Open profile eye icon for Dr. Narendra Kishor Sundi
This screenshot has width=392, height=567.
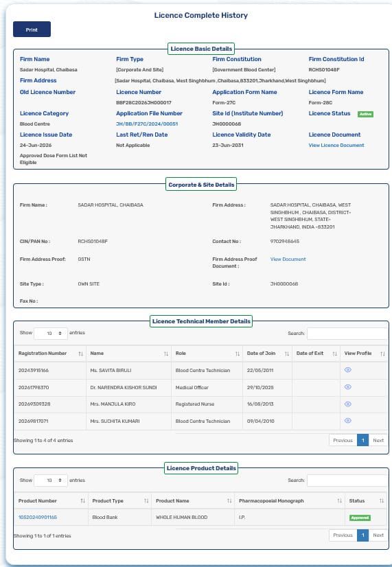click(348, 387)
